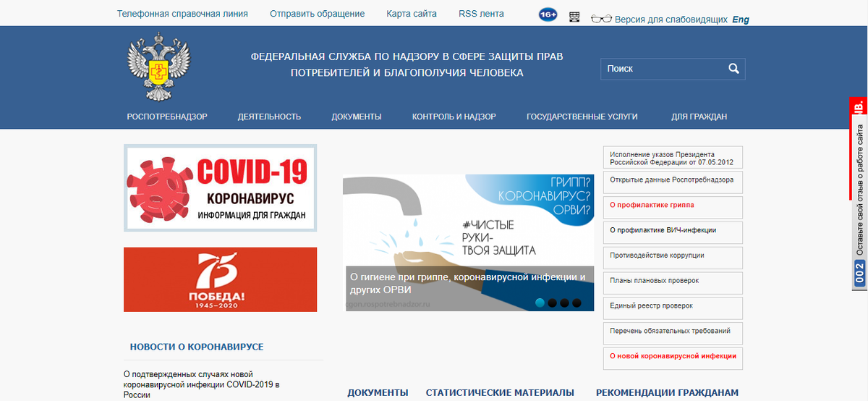The height and width of the screenshot is (401, 868).
Task: Open Открытые данные Роспотребнадзора button
Action: click(673, 182)
